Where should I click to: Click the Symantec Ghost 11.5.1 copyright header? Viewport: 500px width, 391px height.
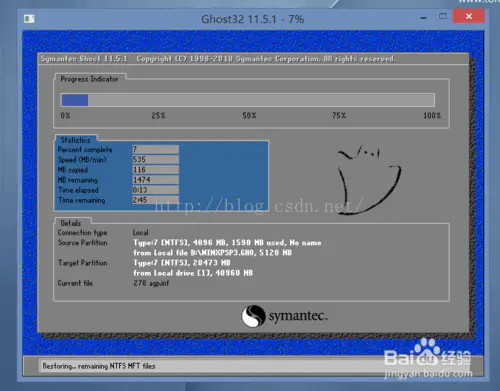[x=218, y=59]
